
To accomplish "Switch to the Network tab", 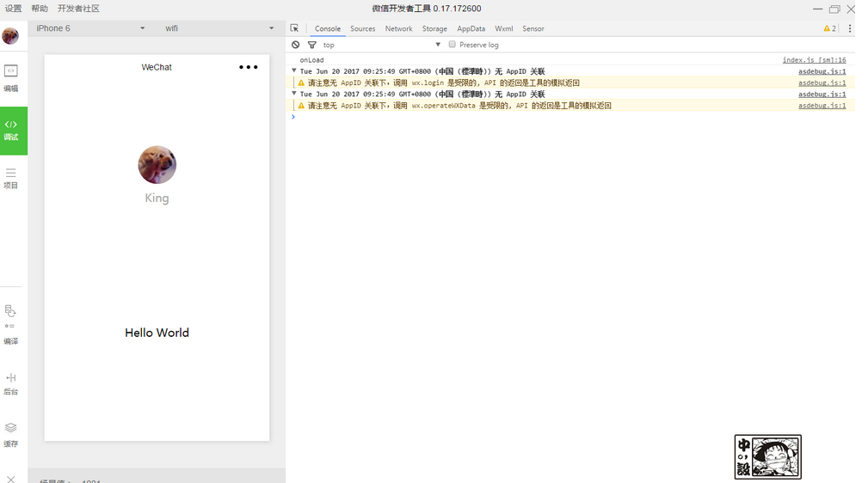I will click(398, 28).
